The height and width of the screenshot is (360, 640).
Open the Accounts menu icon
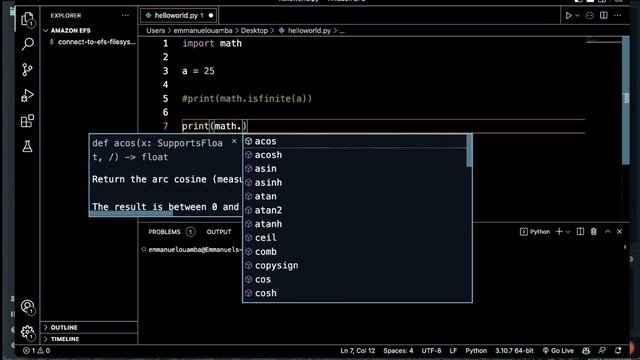(x=27, y=307)
